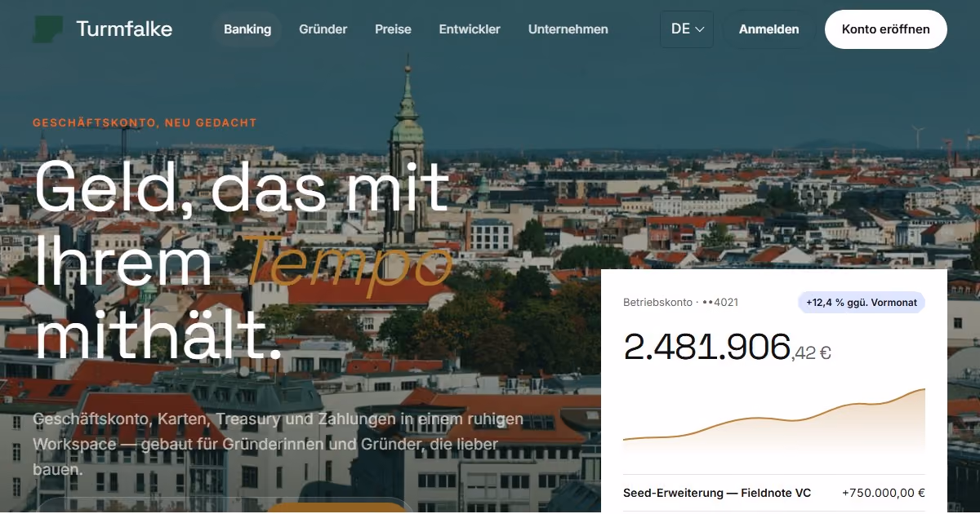Viewport: 980px width, 514px height.
Task: Click the Betriebskonto ••4021 label
Action: (680, 302)
